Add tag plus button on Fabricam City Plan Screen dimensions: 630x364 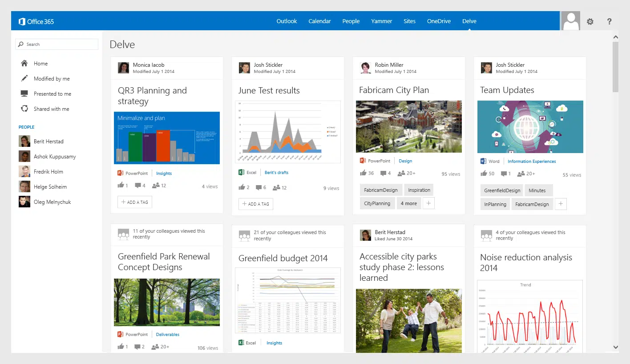(x=428, y=203)
